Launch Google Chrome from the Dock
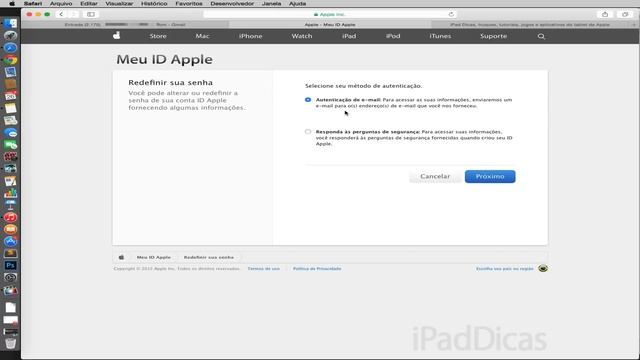640x360 pixels. pos(11,60)
